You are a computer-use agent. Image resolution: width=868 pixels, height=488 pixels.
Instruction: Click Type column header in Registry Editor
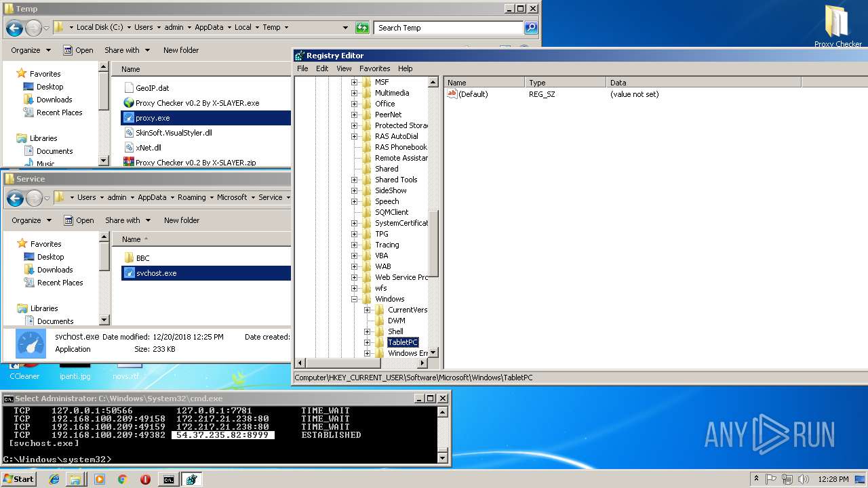tap(565, 83)
